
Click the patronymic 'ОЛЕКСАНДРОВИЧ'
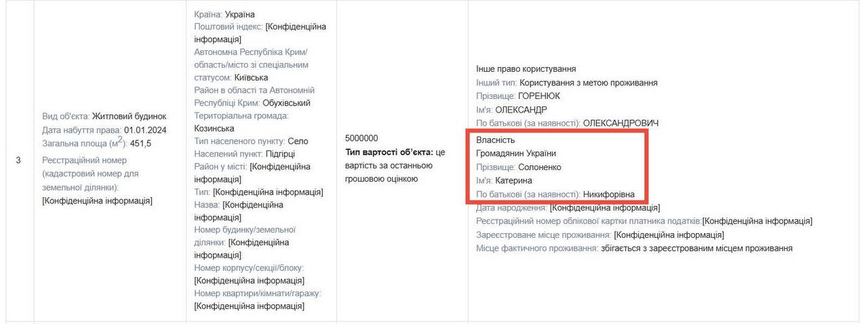[x=620, y=123]
